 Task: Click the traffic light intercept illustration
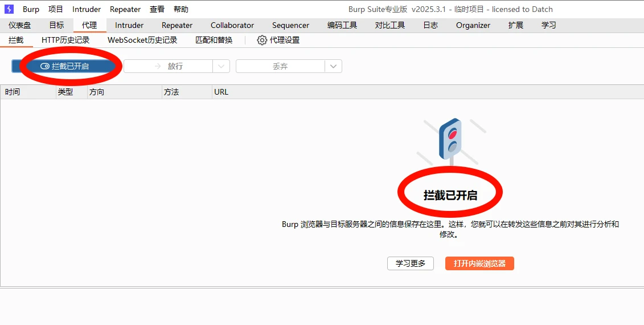[x=450, y=142]
